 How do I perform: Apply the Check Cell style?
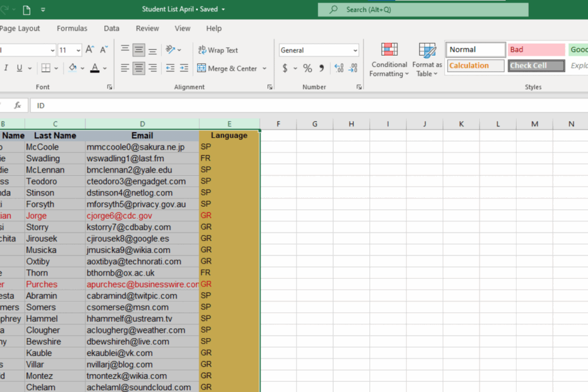click(536, 66)
